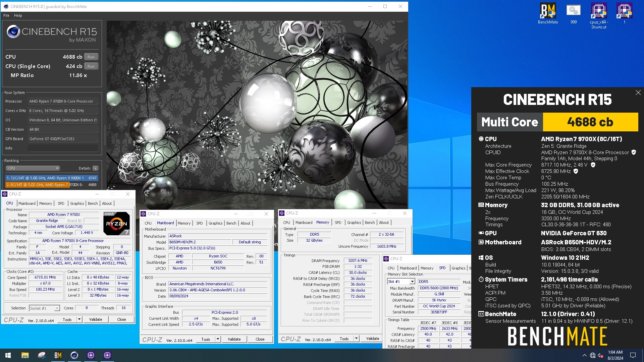The image size is (644, 362).
Task: Close the BenchMate result overlay panel
Action: 638,93
